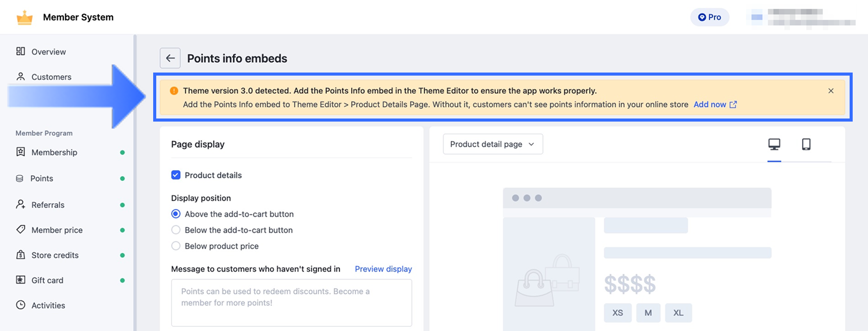Viewport: 868px width, 331px height.
Task: Select Above the add-to-cart button option
Action: 176,214
